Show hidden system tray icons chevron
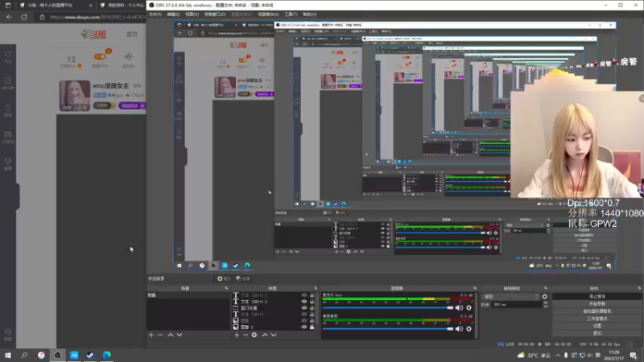This screenshot has height=362, width=644. tap(558, 356)
